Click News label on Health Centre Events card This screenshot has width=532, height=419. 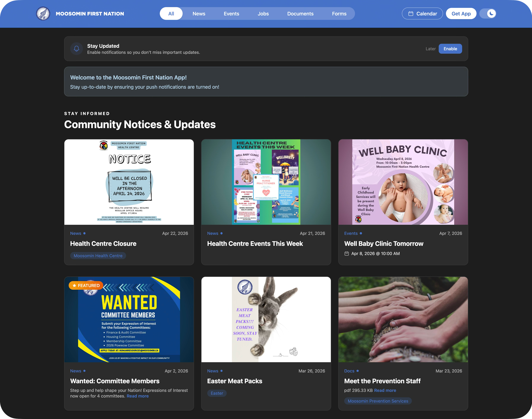tap(213, 233)
